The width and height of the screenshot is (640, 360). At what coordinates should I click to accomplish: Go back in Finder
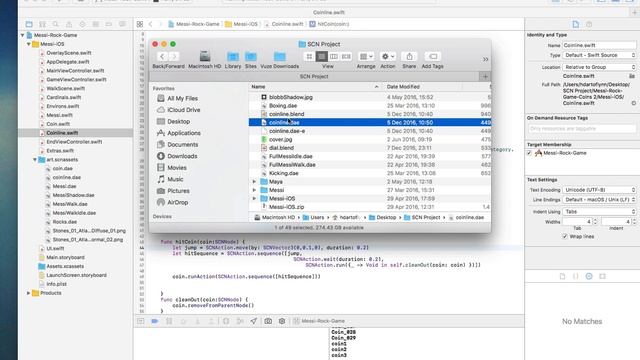point(162,56)
